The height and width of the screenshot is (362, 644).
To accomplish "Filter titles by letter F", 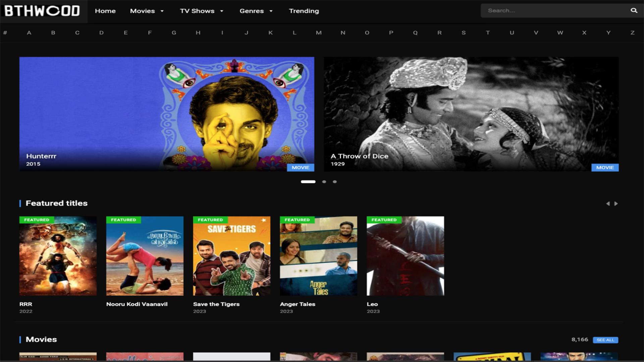I will click(150, 33).
